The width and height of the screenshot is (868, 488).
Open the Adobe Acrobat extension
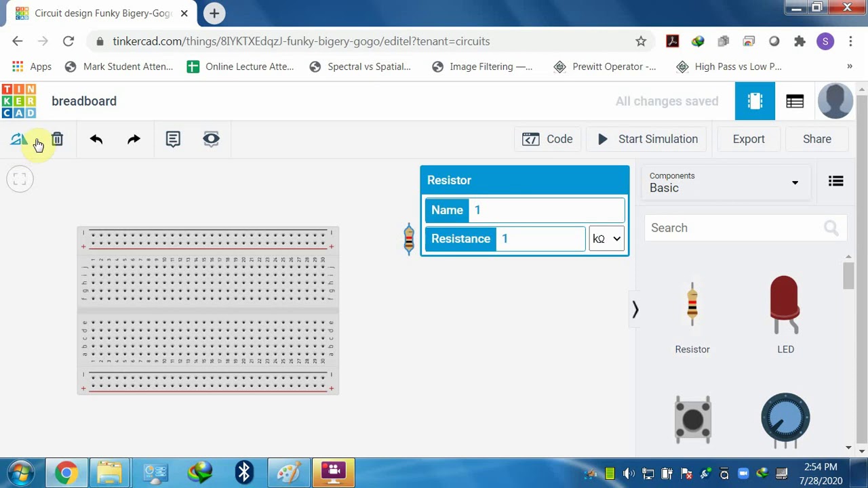point(672,41)
